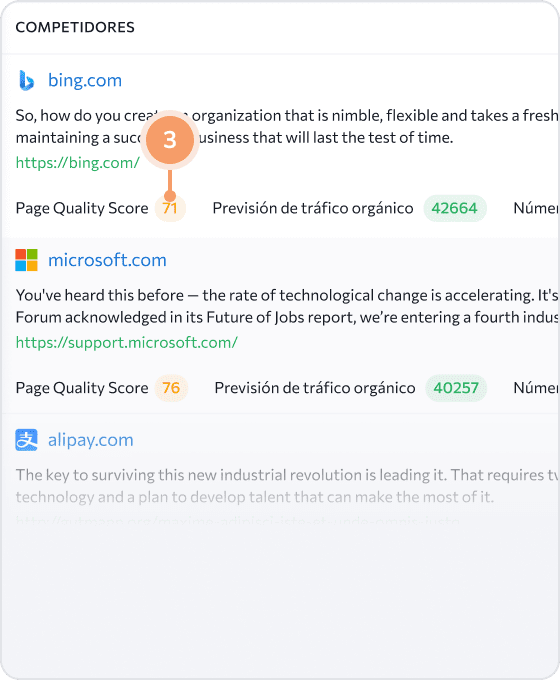Open the microsoft.com competitor link
Screen dimensions: 560x680
point(107,260)
